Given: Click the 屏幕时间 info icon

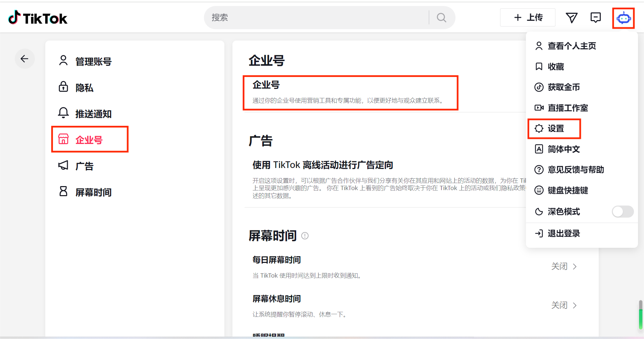Looking at the screenshot, I should (305, 236).
